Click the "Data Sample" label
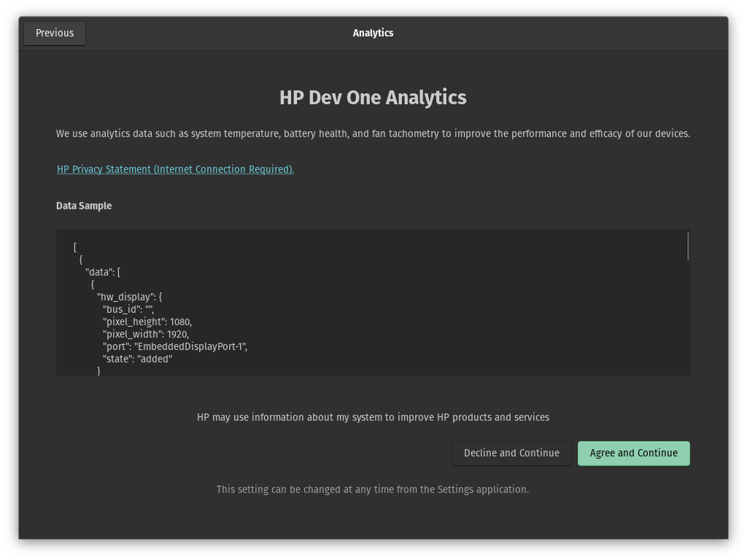The image size is (747, 560). (84, 206)
